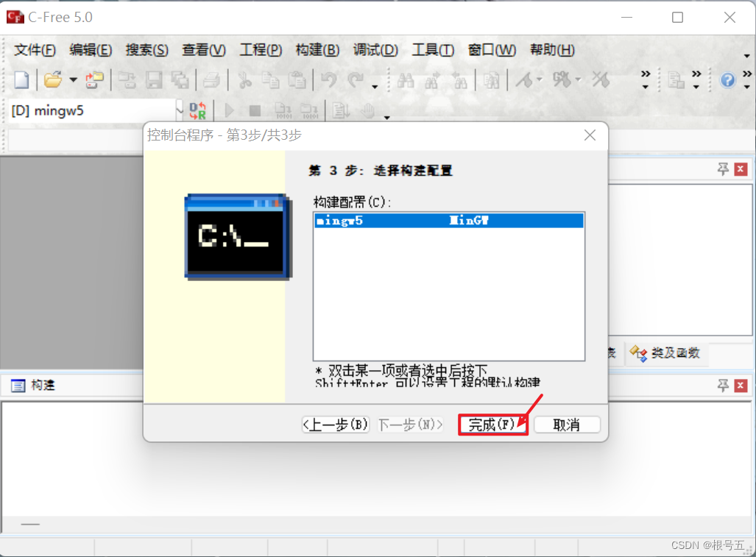Pin the right side panel
Screen dimensions: 756x557
(723, 169)
